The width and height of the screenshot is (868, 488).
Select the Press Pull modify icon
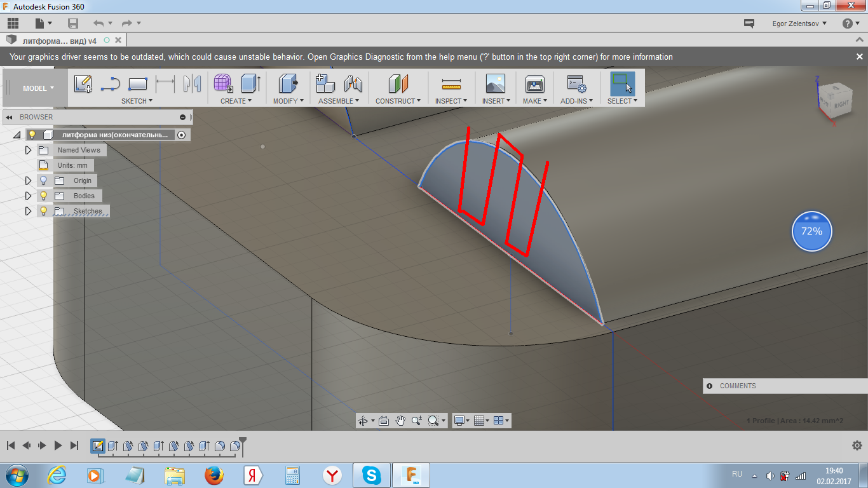[288, 83]
